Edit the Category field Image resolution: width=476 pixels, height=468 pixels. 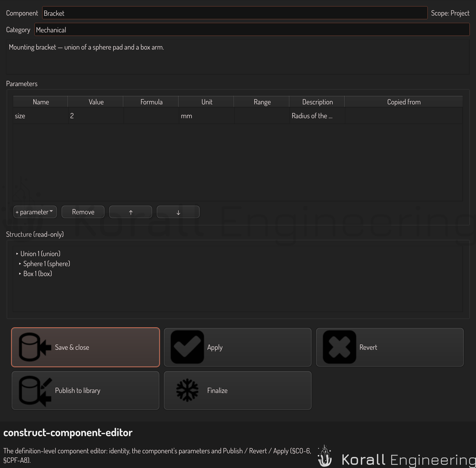(252, 30)
